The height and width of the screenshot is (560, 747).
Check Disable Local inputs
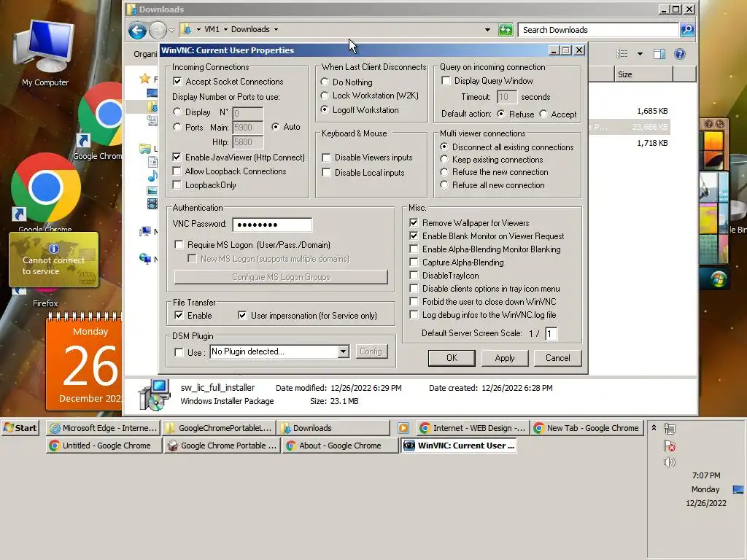click(326, 172)
